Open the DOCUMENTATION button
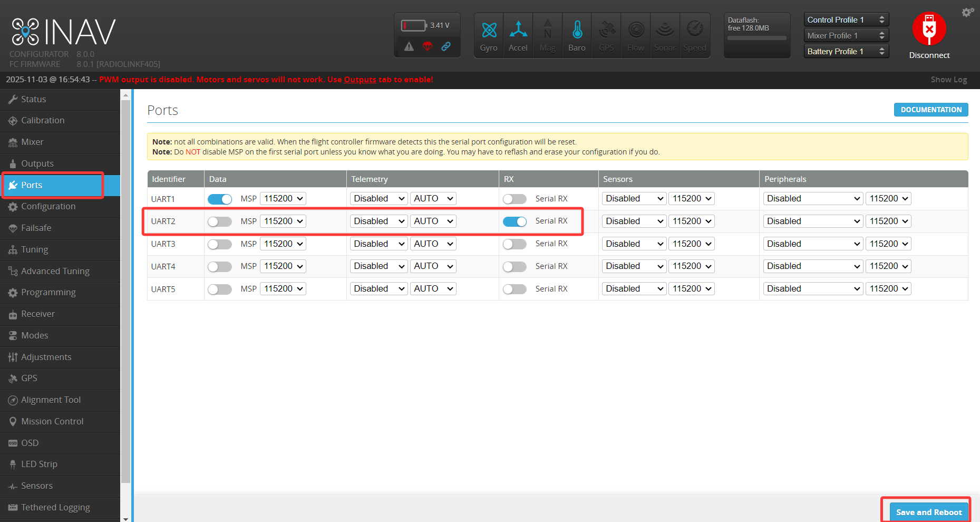The image size is (980, 522). coord(930,110)
